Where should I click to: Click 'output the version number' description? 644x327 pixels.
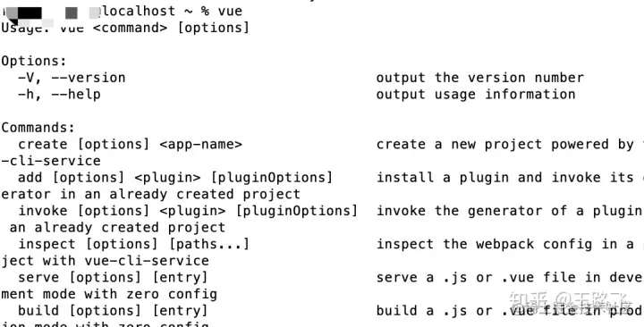point(479,78)
